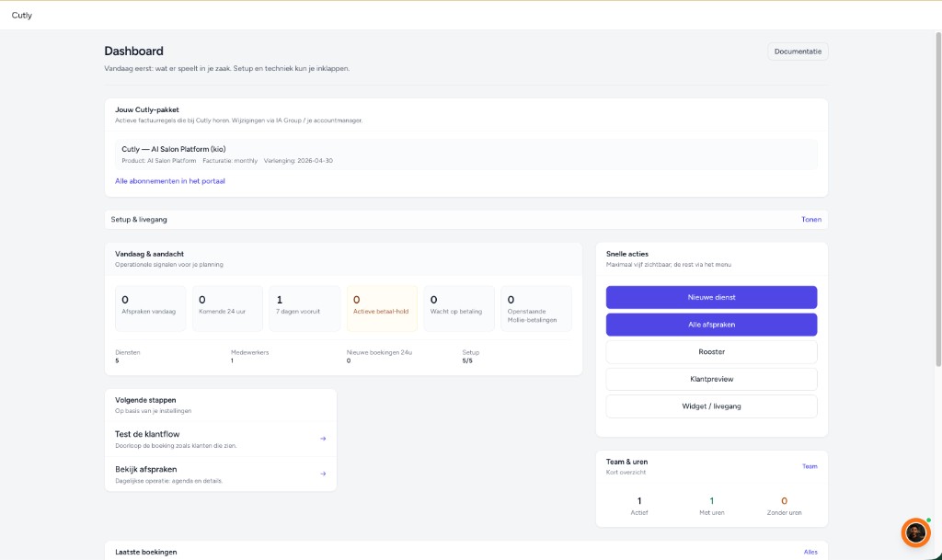Click Alles next to Laatste boekingen
Viewport: 942px width, 560px height.
click(810, 551)
